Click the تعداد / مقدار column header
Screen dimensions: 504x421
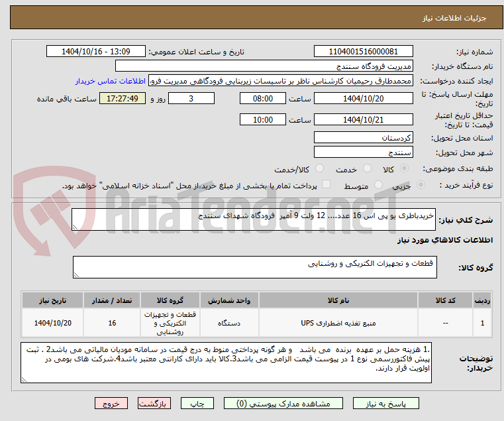[112, 300]
